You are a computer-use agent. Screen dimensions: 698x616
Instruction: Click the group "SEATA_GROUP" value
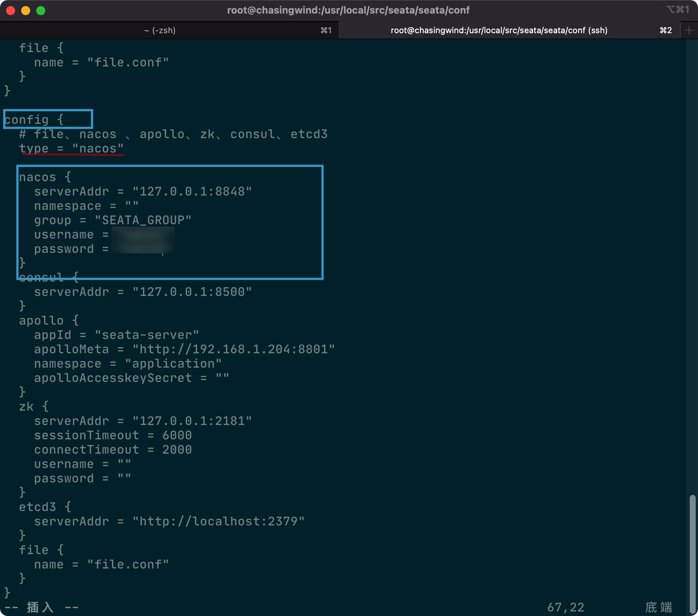point(143,220)
